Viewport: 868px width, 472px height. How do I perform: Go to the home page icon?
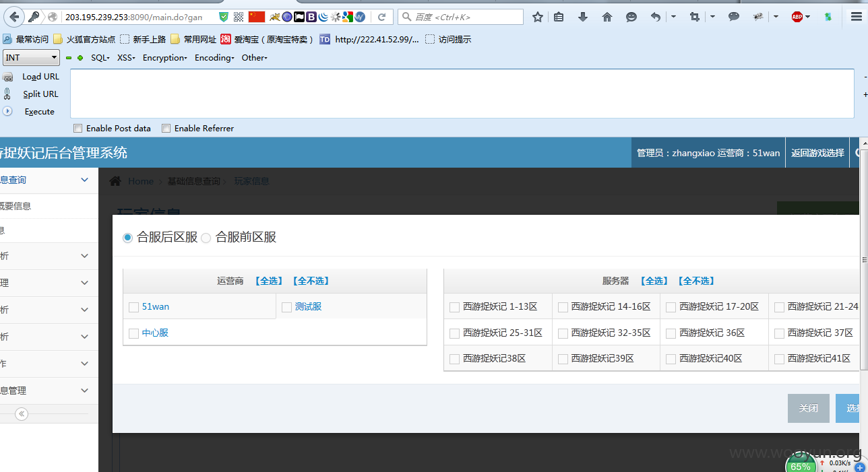(607, 17)
